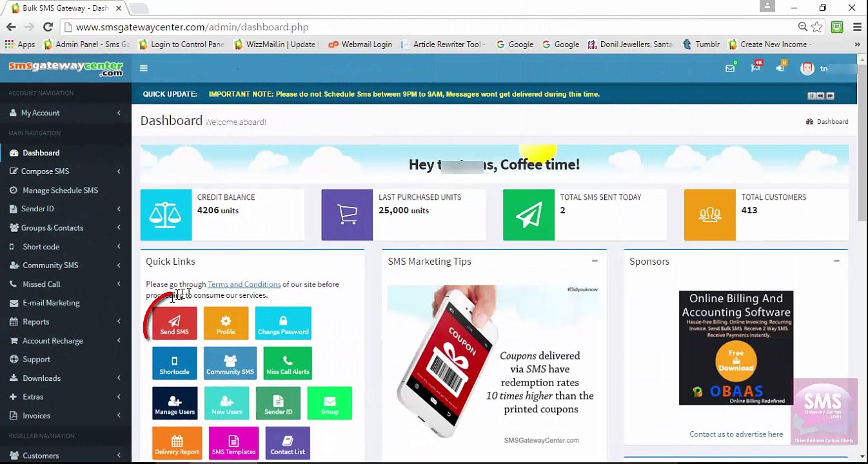Go back with the browser back arrow

coord(11,27)
